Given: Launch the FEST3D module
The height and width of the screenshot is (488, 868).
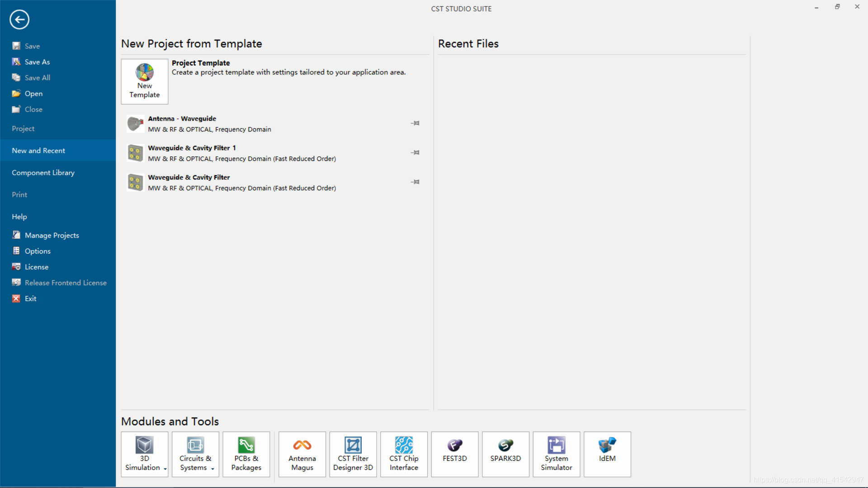Looking at the screenshot, I should click(455, 454).
